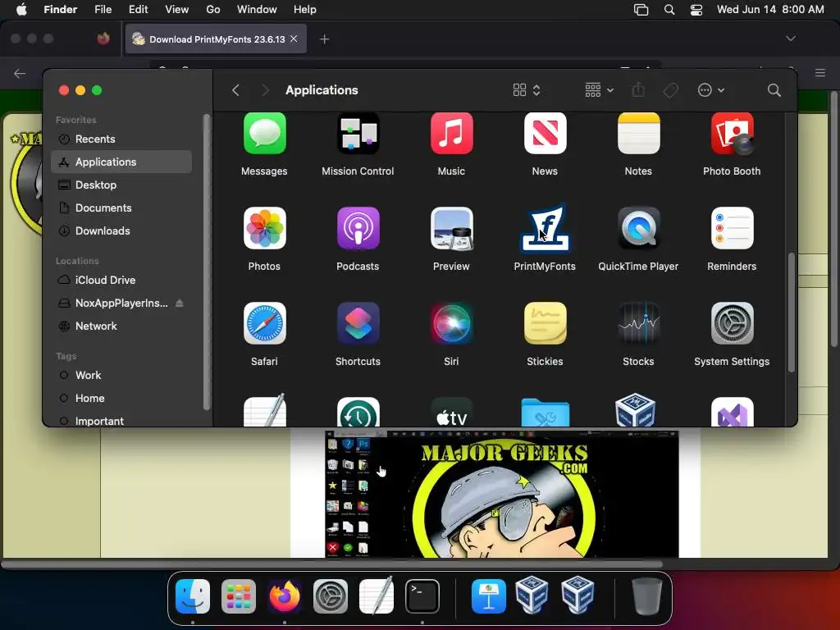Image resolution: width=840 pixels, height=630 pixels.
Task: Select the PrintMyFonts app icon
Action: [545, 228]
